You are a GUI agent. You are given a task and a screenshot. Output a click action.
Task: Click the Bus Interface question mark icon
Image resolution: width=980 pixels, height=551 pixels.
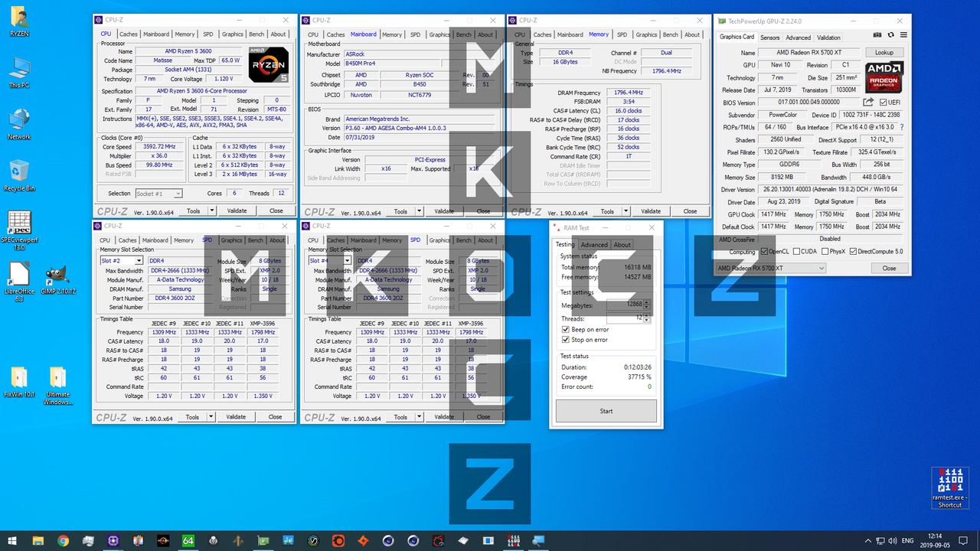coord(901,127)
